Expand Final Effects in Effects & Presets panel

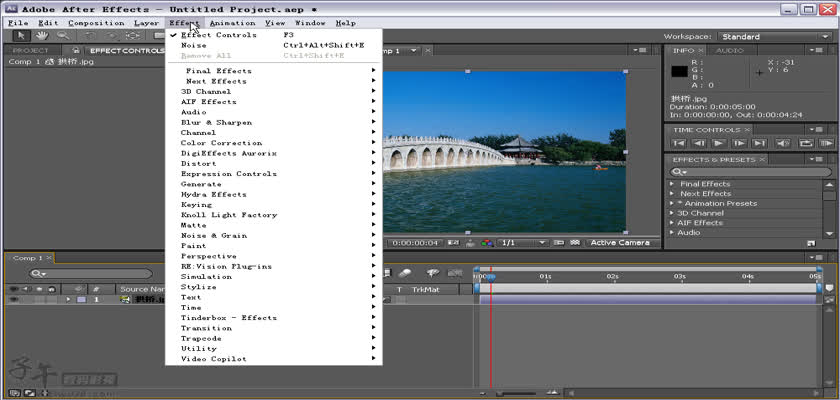[x=672, y=184]
